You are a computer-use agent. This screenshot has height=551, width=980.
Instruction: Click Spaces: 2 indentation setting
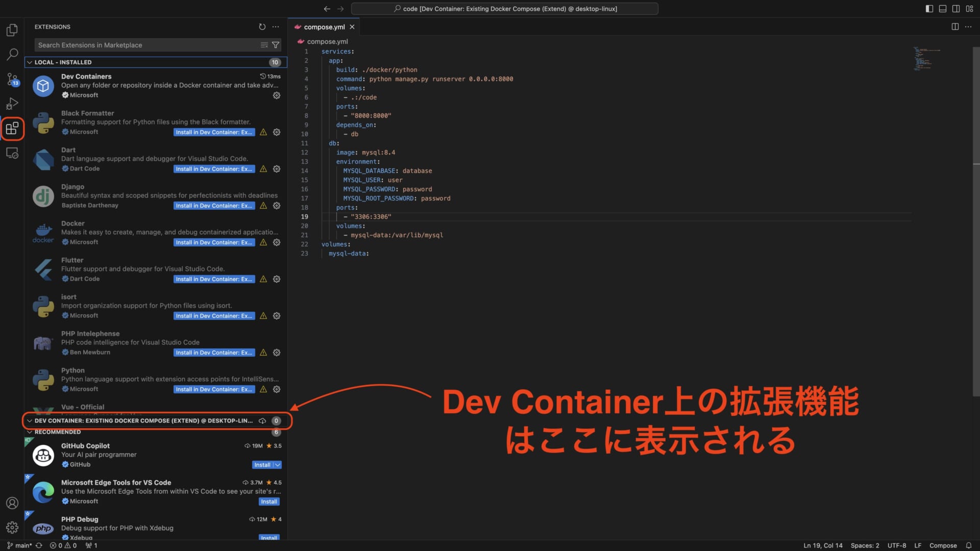[865, 545]
